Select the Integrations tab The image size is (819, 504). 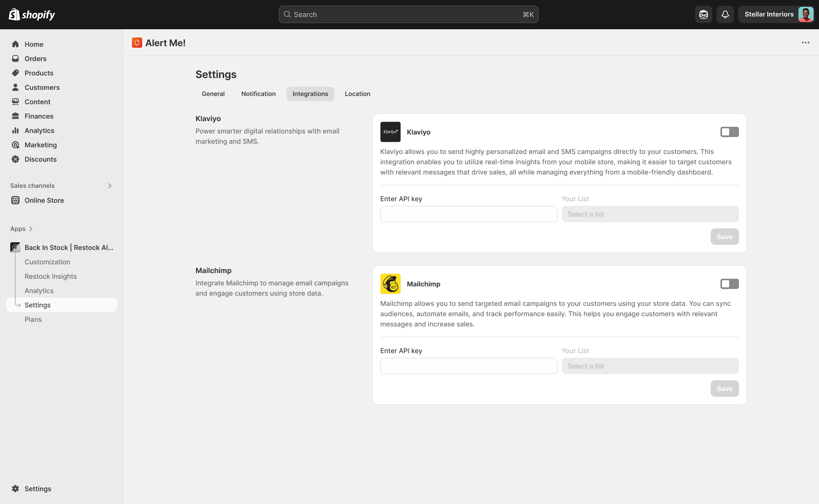pyautogui.click(x=310, y=94)
